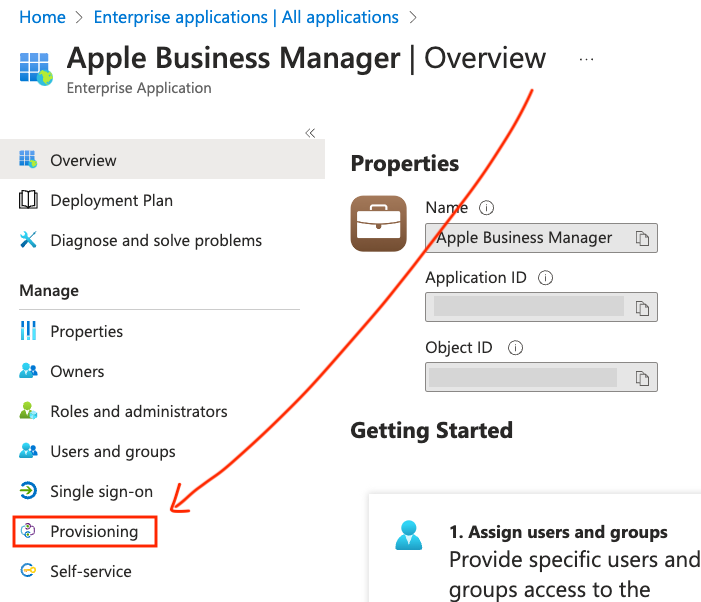The height and width of the screenshot is (602, 701).
Task: Navigate to Enterprise applications breadcrumb
Action: click(246, 17)
